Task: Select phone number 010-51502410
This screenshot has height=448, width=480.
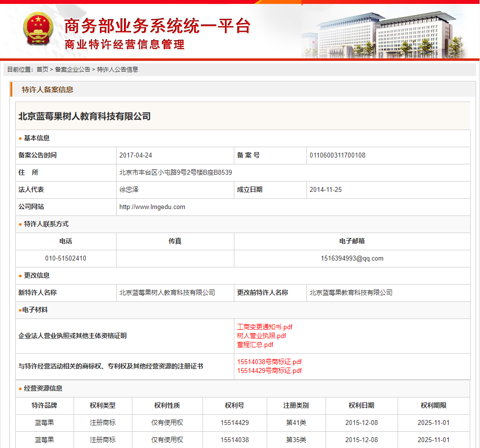Action: click(66, 258)
